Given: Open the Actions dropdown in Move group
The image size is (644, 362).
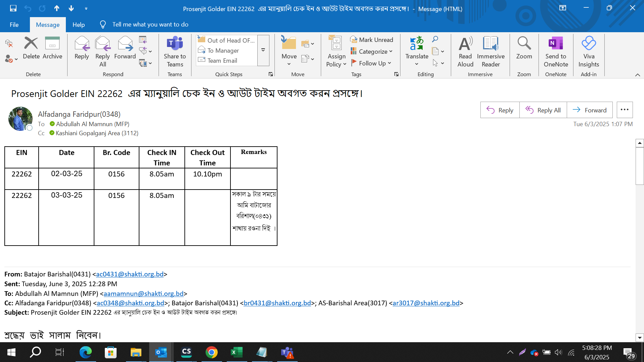Looking at the screenshot, I should (307, 59).
